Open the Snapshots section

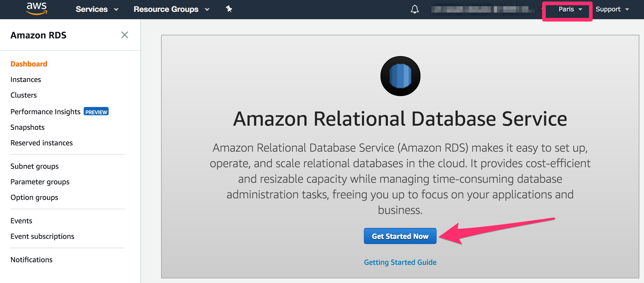[27, 127]
